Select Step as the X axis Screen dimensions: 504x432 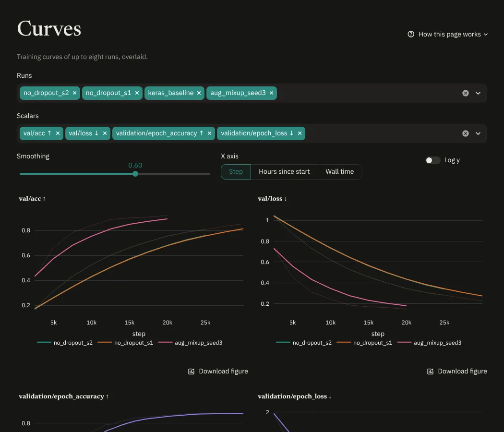click(x=236, y=172)
